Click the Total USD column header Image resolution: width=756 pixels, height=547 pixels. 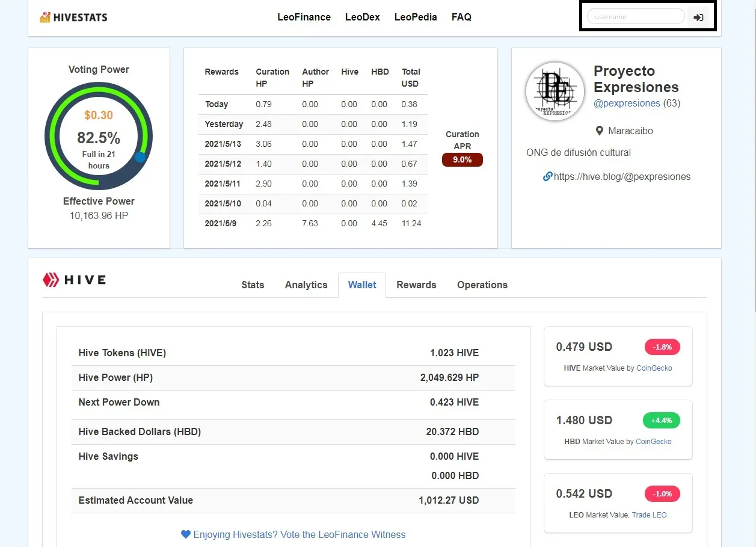[411, 78]
